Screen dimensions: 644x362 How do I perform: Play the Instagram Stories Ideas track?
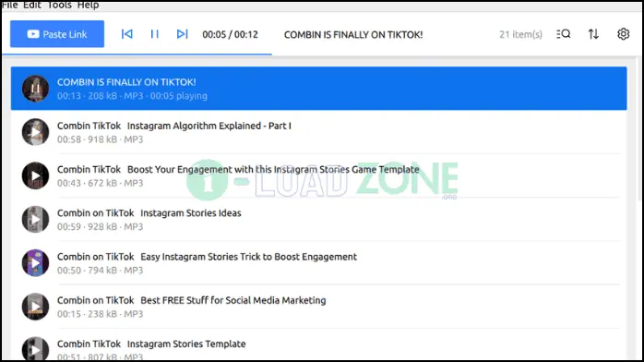(35, 219)
